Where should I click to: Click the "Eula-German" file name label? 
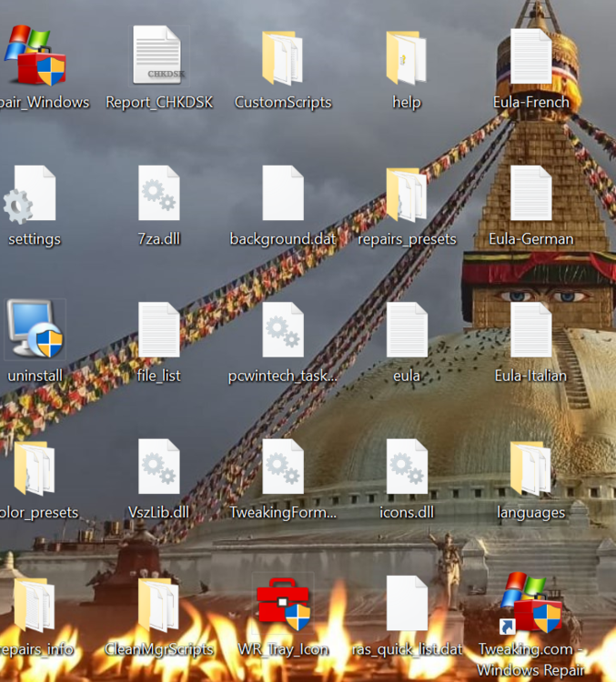pos(530,239)
